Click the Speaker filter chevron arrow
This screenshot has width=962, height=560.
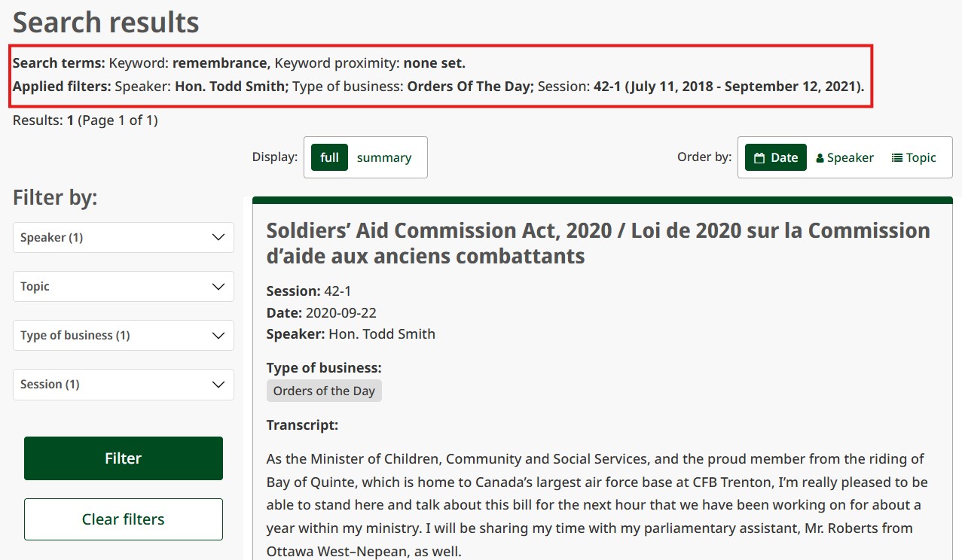point(218,237)
